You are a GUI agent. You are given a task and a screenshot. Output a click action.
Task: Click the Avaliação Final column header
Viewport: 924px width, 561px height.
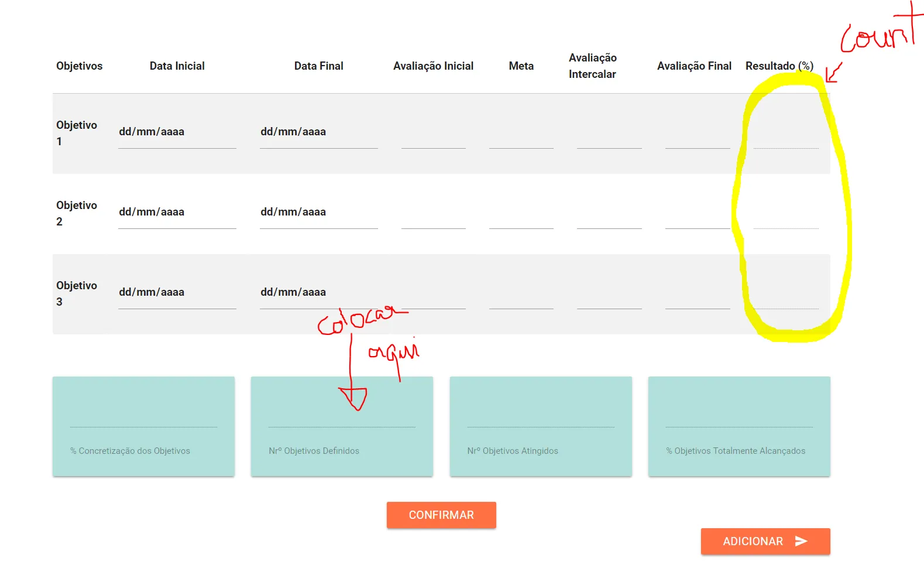point(694,66)
